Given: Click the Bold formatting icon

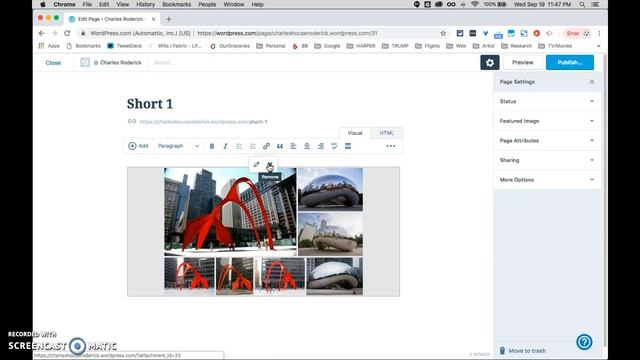Looking at the screenshot, I should pyautogui.click(x=212, y=146).
